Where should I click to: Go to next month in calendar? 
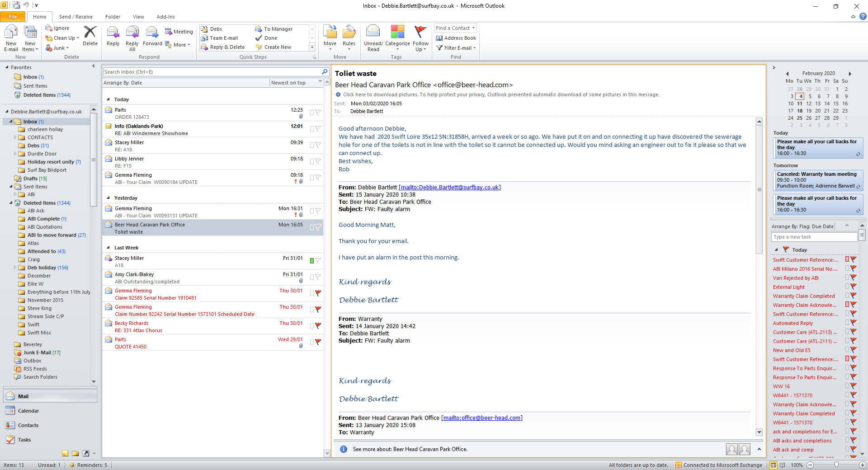(x=850, y=73)
